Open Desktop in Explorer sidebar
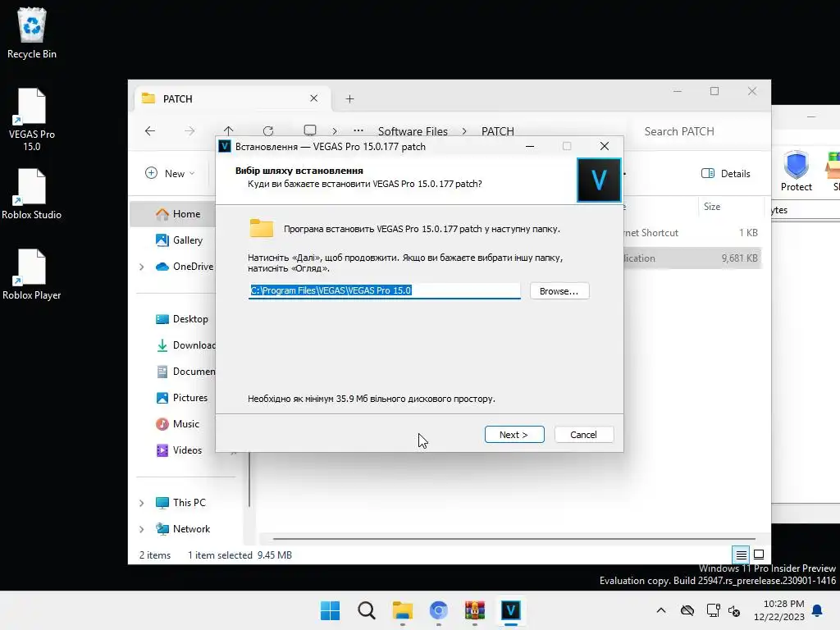840x630 pixels. 181,319
